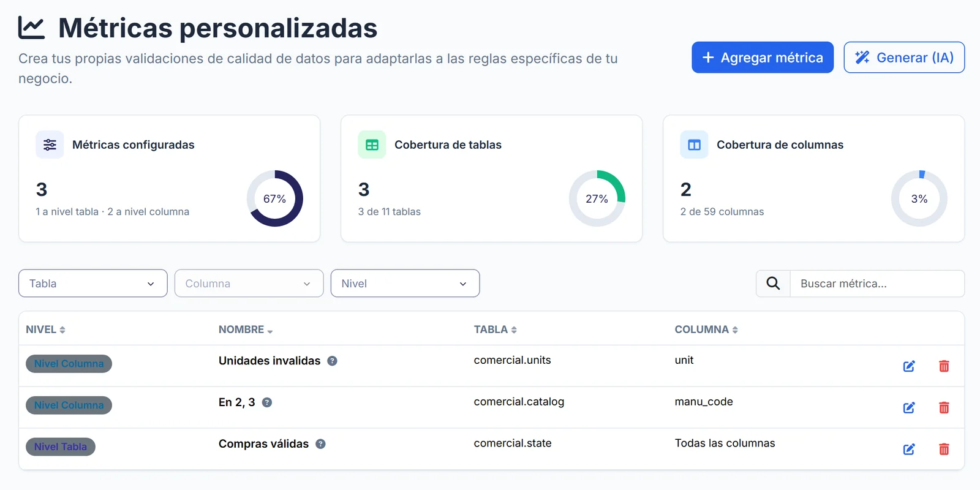This screenshot has height=490, width=980.
Task: Open help tooltip for En 2, 3
Action: [267, 402]
